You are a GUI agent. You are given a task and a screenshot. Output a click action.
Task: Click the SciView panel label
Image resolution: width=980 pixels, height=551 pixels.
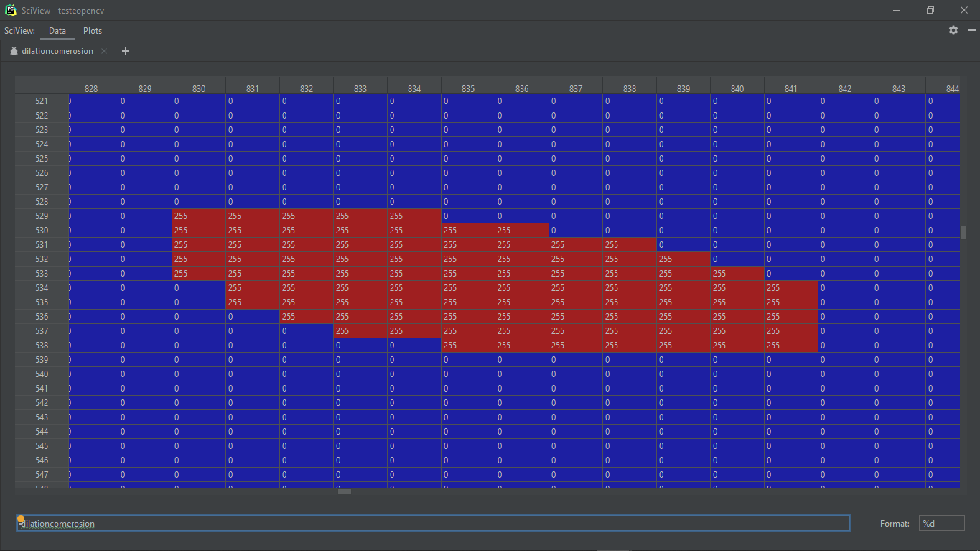[19, 31]
